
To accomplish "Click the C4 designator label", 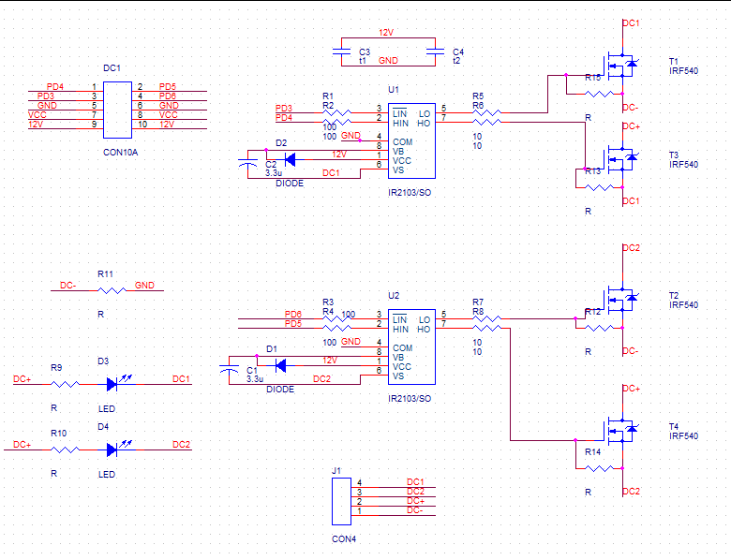I will coord(458,52).
